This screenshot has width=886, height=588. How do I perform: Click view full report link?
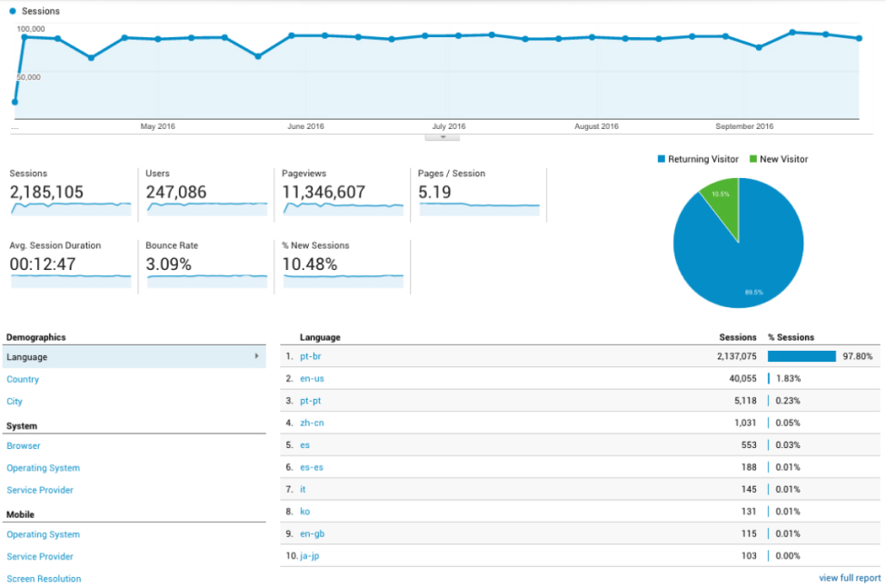click(849, 578)
